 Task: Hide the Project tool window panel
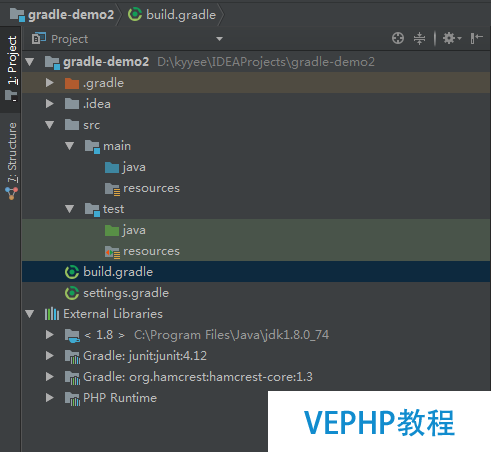[x=477, y=38]
